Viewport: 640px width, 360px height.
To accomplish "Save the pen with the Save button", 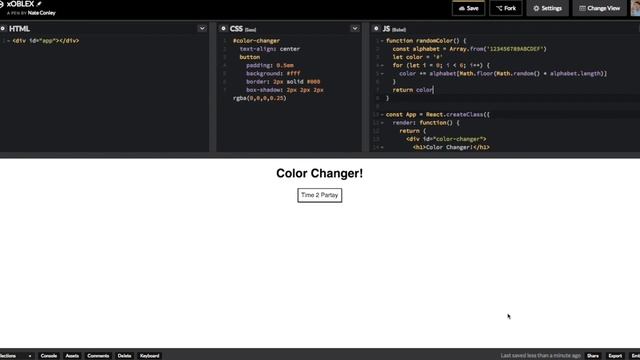I will click(468, 8).
